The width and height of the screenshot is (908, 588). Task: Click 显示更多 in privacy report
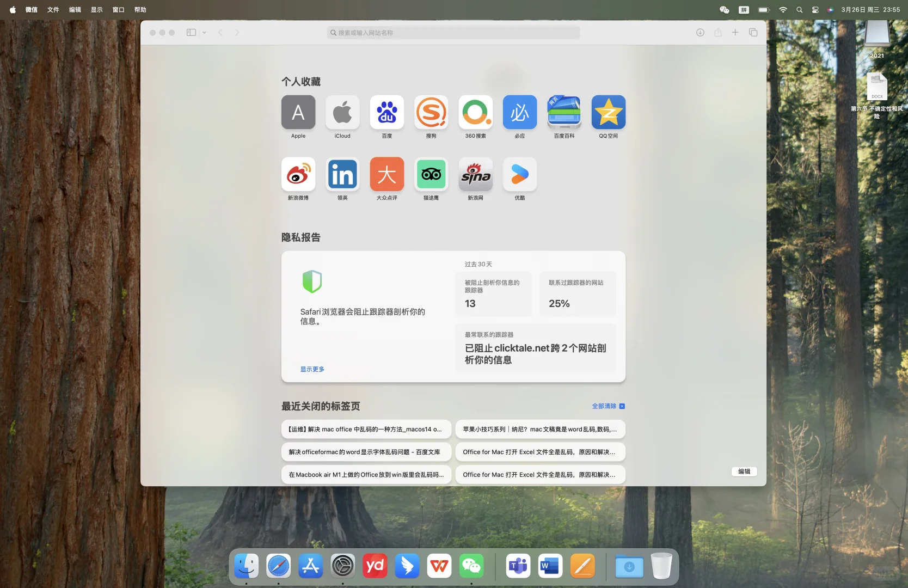pyautogui.click(x=312, y=369)
